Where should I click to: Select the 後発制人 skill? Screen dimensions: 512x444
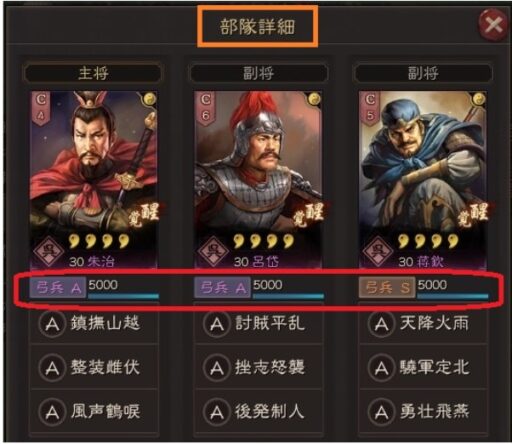coord(258,412)
